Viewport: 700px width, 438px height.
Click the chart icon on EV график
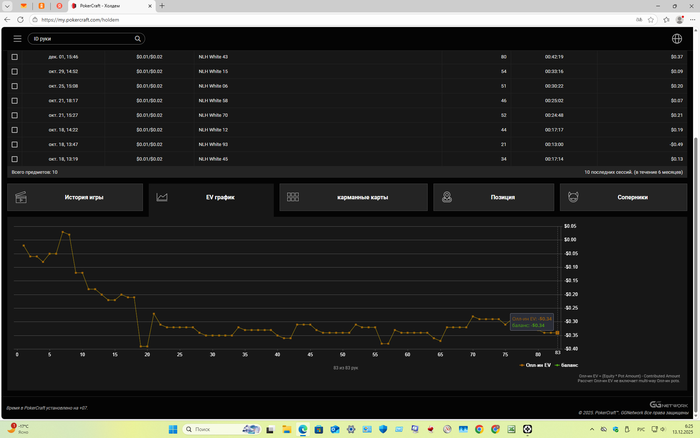(x=162, y=197)
